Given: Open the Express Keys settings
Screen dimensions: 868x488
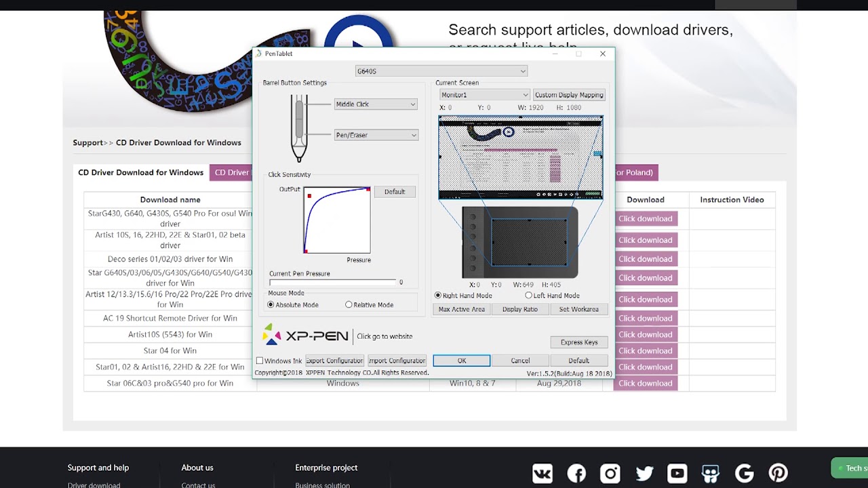Looking at the screenshot, I should (579, 342).
